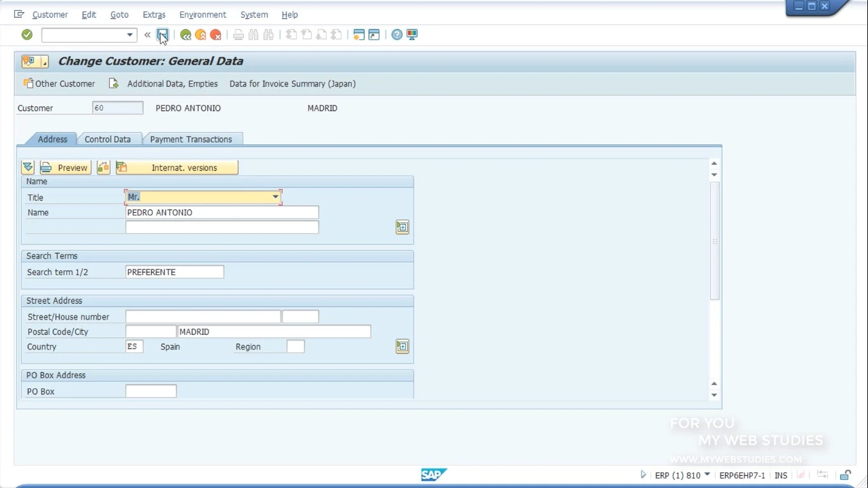Screen dimensions: 868x488
Task: Click the Region input field
Action: coord(295,346)
